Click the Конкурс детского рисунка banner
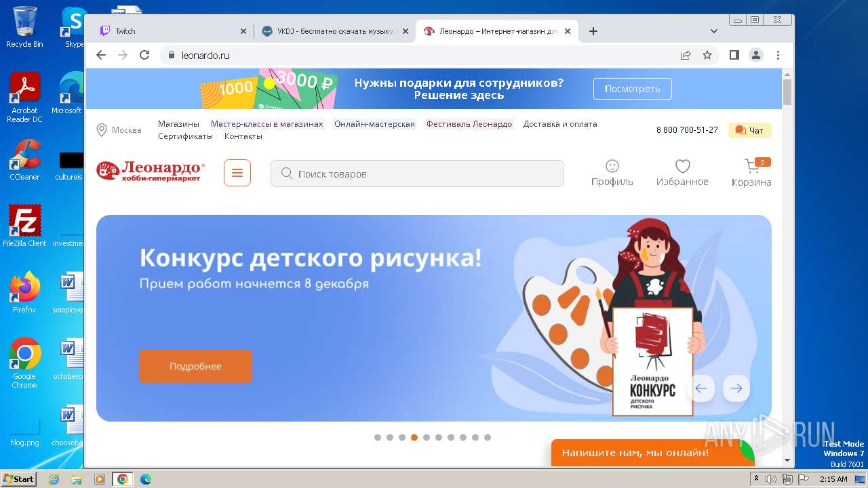 (434, 318)
